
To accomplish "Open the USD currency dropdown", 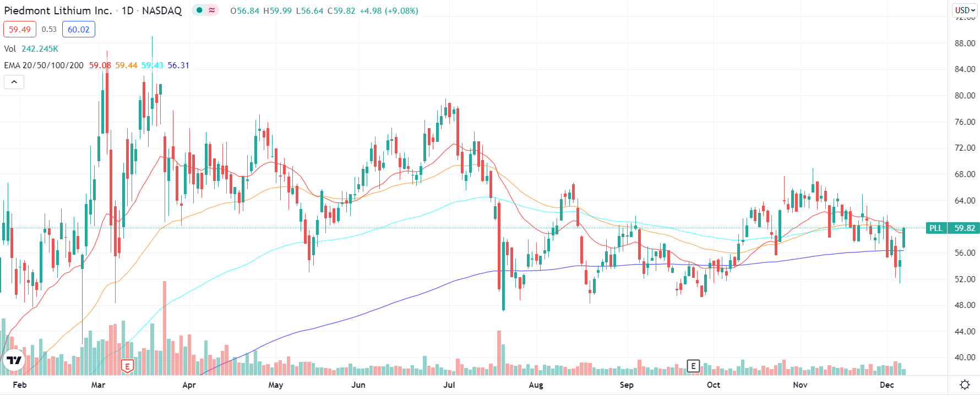I will [x=965, y=10].
